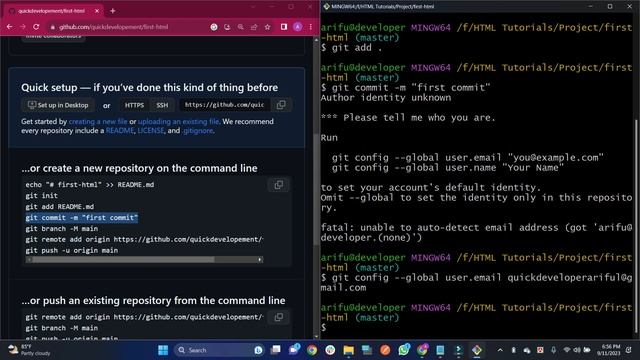
Task: Open Task View in the taskbar
Action: (x=276, y=350)
